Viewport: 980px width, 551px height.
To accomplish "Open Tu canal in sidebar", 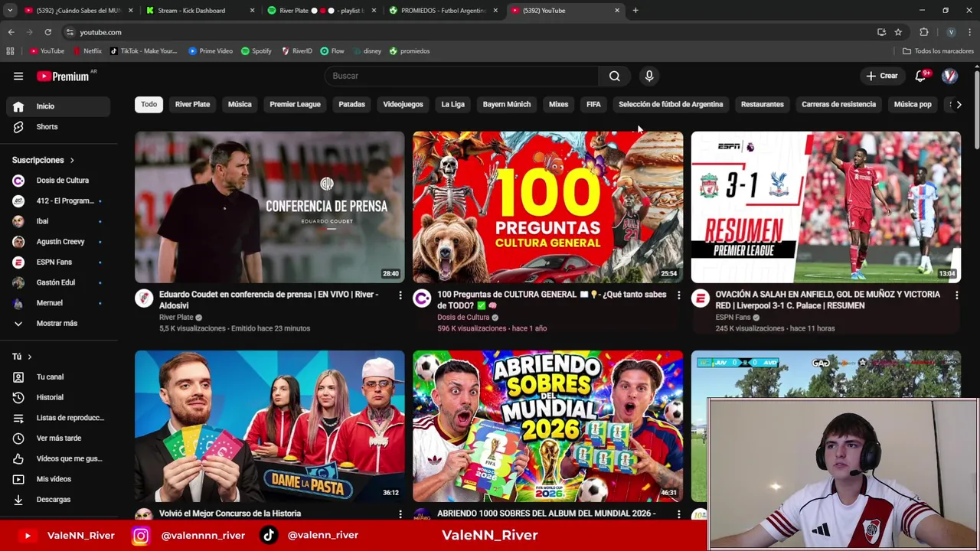I will [x=58, y=377].
